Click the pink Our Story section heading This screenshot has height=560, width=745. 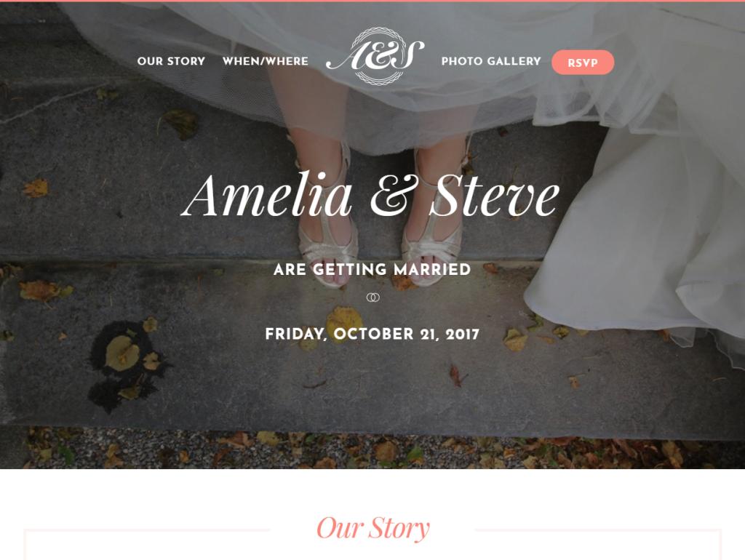point(373,528)
